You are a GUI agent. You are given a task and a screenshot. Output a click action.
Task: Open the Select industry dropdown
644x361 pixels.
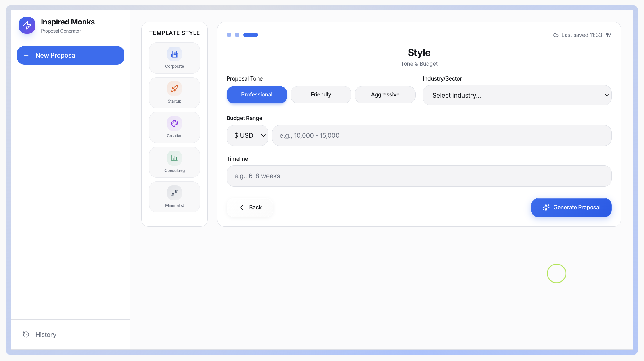pyautogui.click(x=517, y=95)
